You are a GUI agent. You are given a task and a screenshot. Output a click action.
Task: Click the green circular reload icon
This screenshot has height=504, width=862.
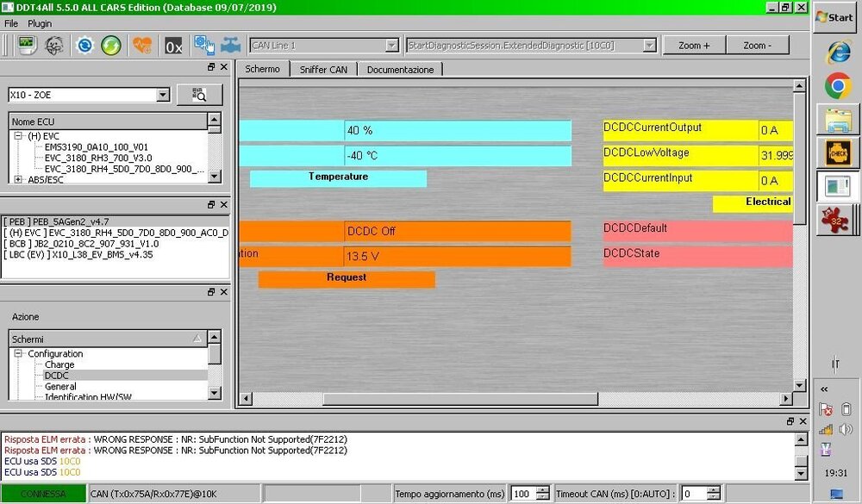coord(110,45)
